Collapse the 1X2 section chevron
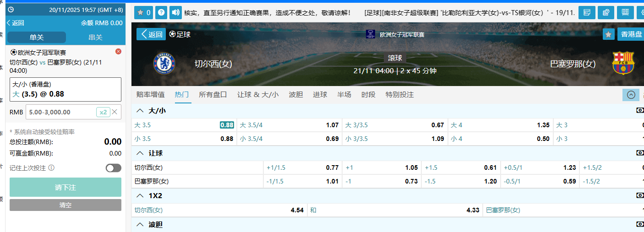644x232 pixels. (x=140, y=196)
